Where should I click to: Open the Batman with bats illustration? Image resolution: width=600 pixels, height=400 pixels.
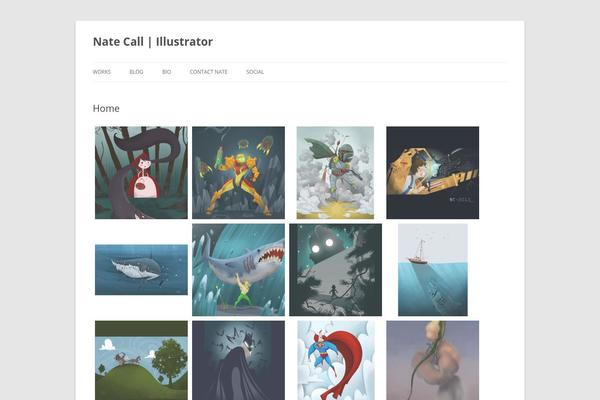(238, 360)
